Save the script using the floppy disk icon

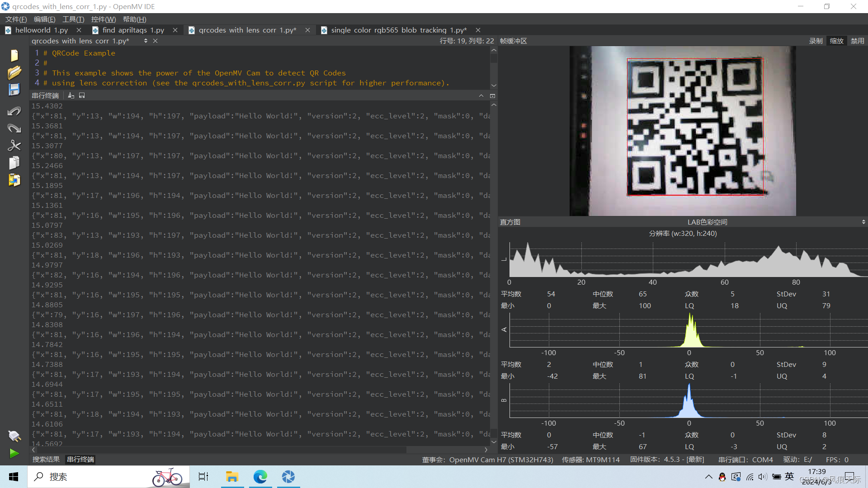[14, 89]
